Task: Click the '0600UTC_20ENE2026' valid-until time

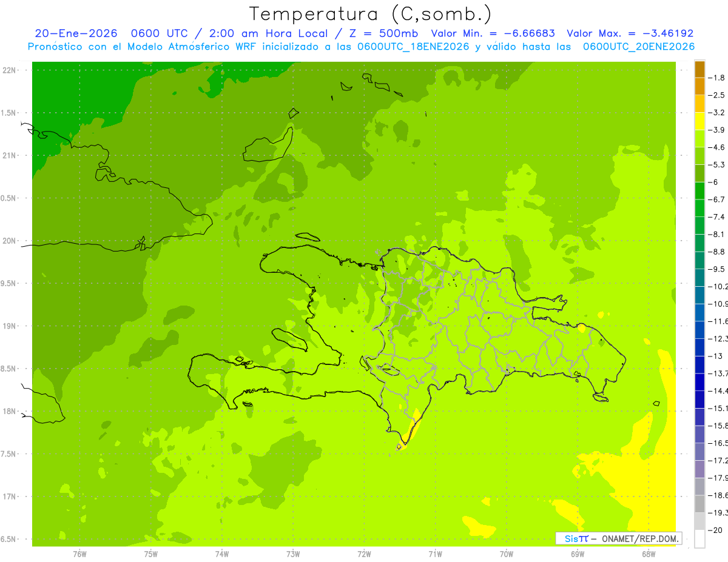Action: pyautogui.click(x=639, y=47)
